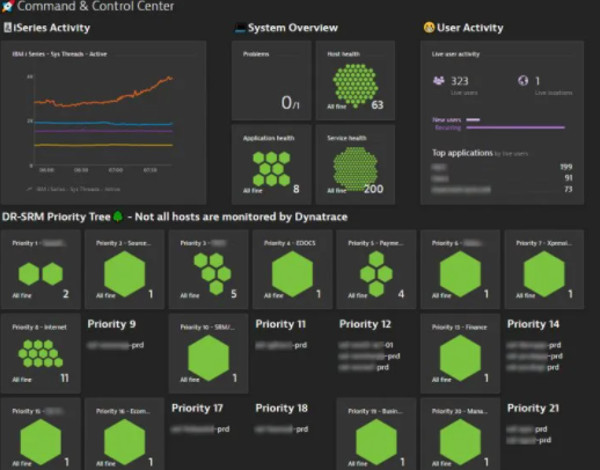The width and height of the screenshot is (600, 470).
Task: Open the Priority 16 host tile
Action: click(x=124, y=434)
